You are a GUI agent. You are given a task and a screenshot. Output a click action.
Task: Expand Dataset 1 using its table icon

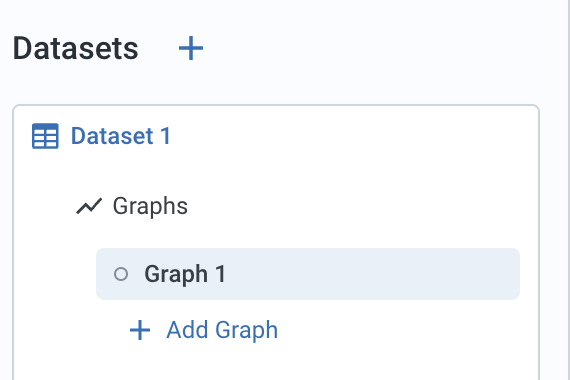click(45, 136)
